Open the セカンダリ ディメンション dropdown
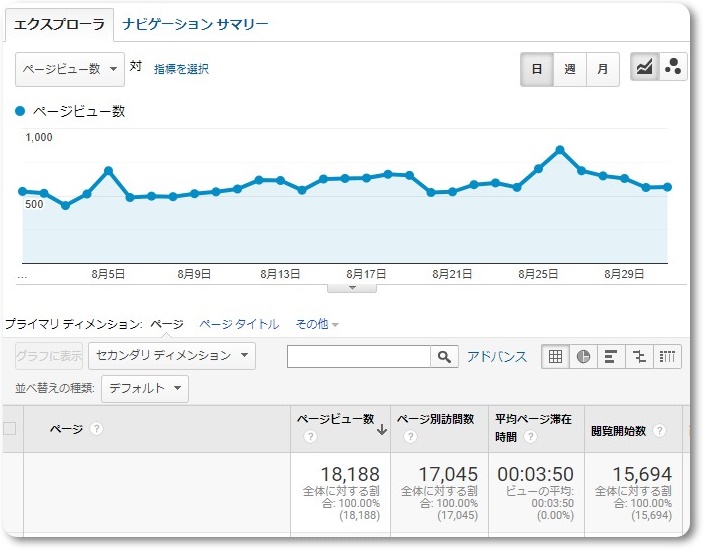 click(x=171, y=356)
